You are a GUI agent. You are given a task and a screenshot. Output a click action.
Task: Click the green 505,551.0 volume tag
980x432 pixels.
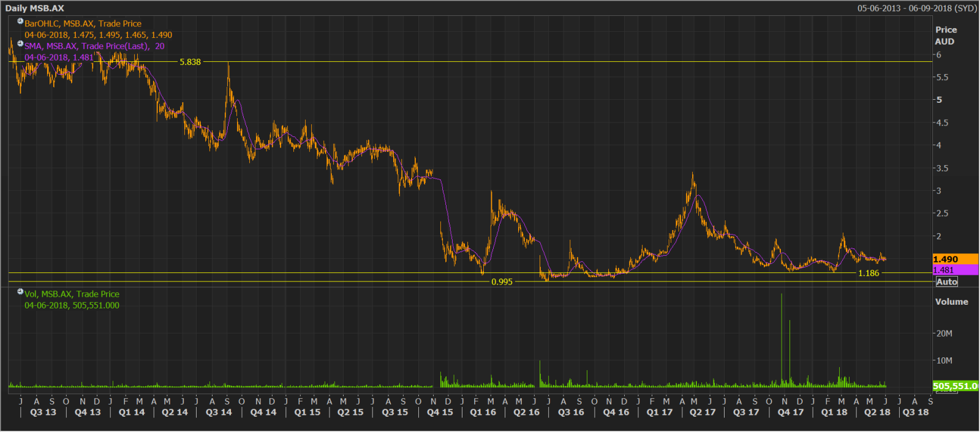point(955,386)
